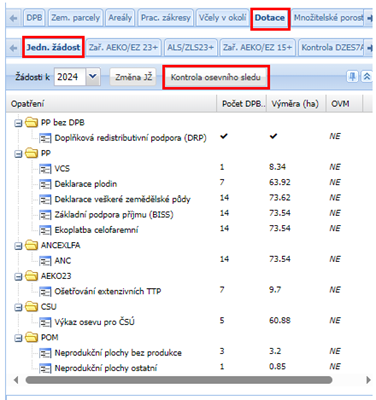Click the year field showing 2024
This screenshot has height=400, width=376.
pyautogui.click(x=70, y=77)
